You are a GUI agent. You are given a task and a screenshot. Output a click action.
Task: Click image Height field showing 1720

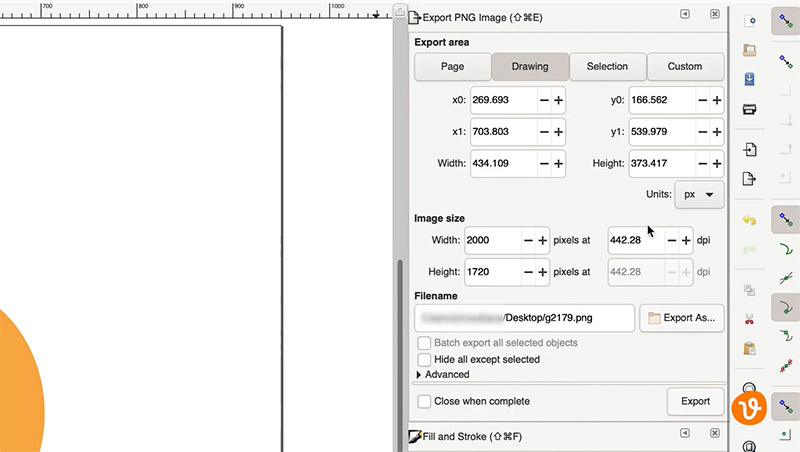coord(493,272)
